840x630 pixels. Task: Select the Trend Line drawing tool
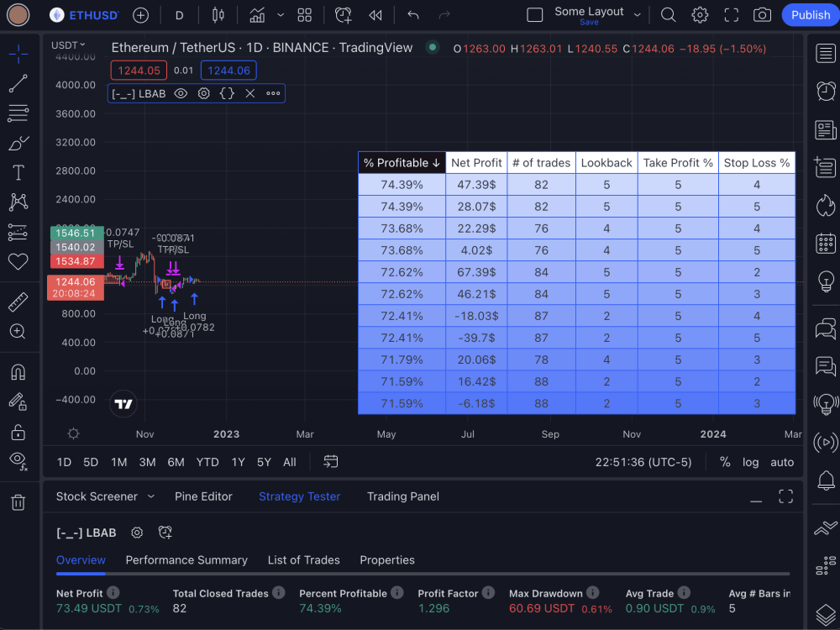(20, 83)
